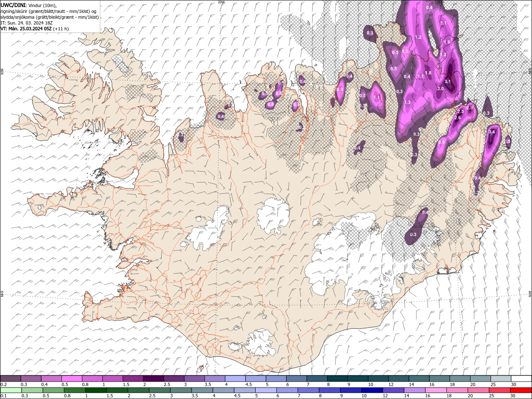Click the dark teal upper swatch labeled 8
The image size is (532, 399).
[337, 379]
